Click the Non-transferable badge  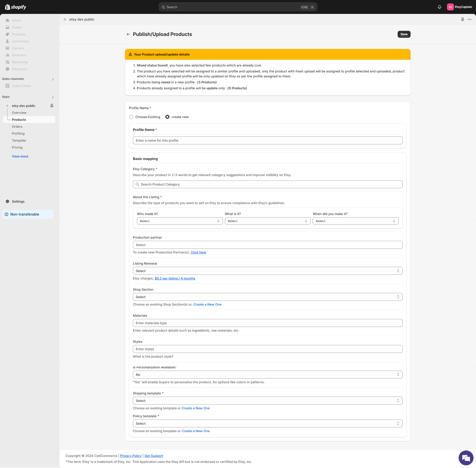point(28,214)
